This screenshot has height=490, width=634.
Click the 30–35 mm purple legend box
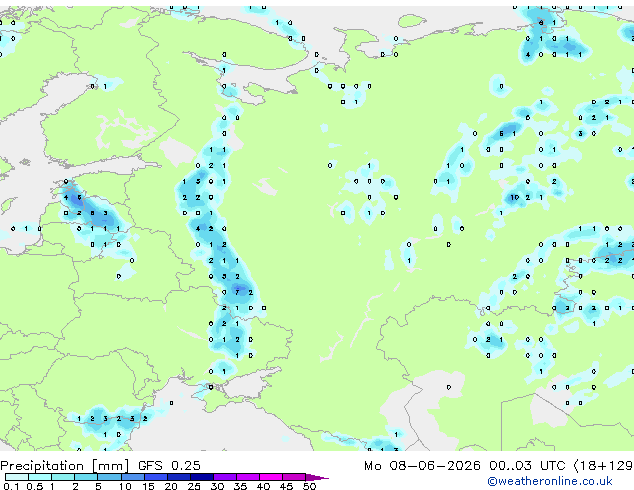click(224, 477)
